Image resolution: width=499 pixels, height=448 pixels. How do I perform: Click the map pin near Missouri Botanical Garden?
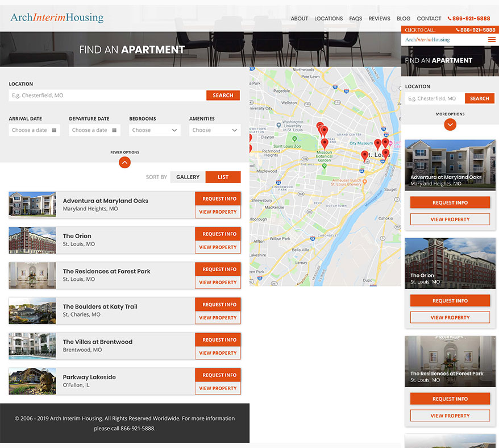coord(325,143)
